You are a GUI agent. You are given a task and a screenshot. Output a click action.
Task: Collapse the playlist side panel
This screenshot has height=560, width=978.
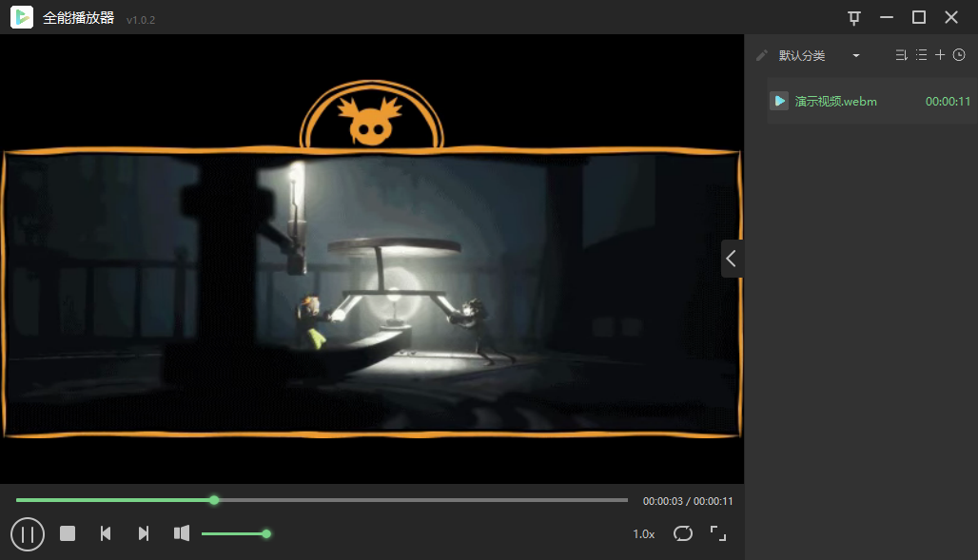point(732,258)
